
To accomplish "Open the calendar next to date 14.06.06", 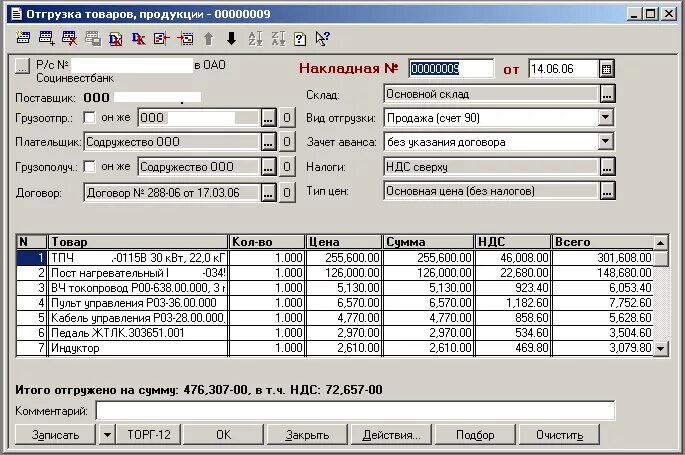I will [606, 69].
